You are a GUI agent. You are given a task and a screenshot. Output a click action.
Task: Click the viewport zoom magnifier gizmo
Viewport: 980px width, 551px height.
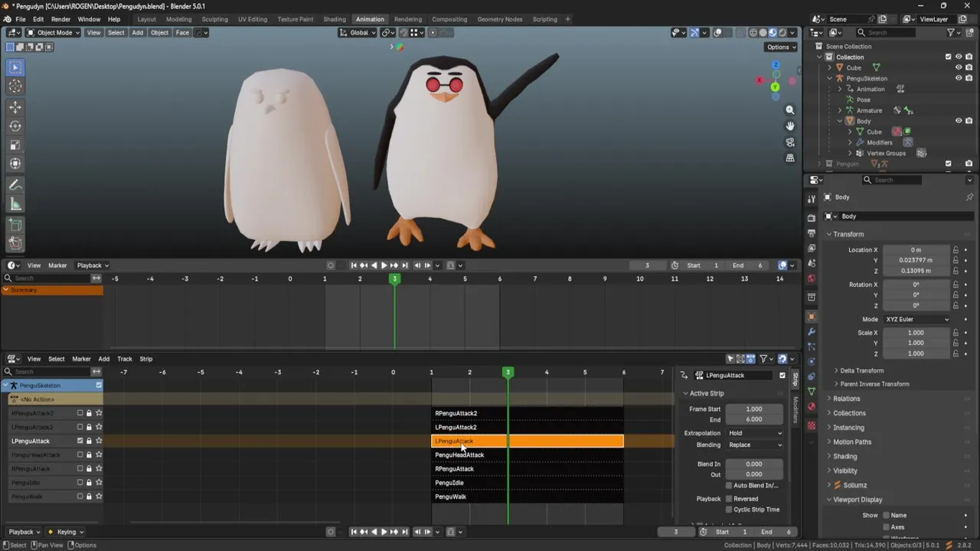pos(790,110)
